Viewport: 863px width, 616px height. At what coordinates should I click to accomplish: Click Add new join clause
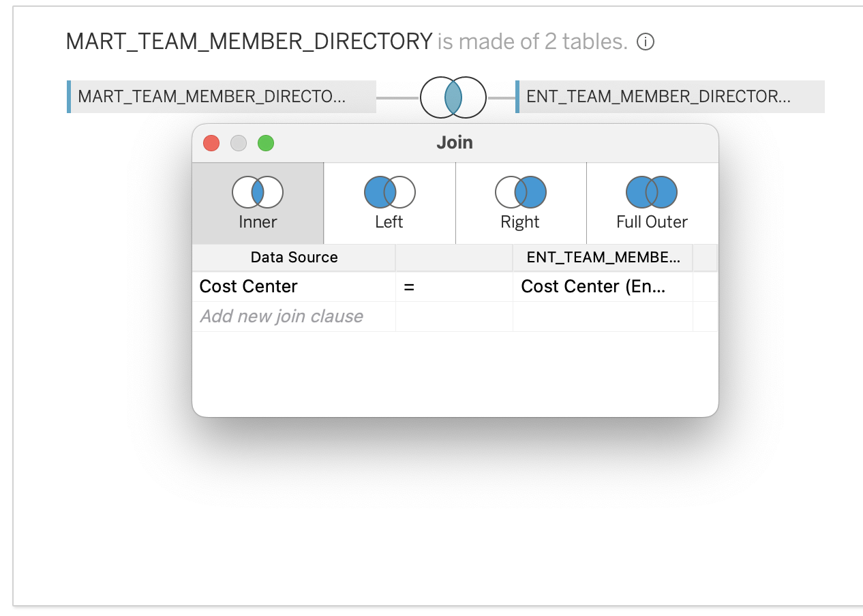click(281, 316)
